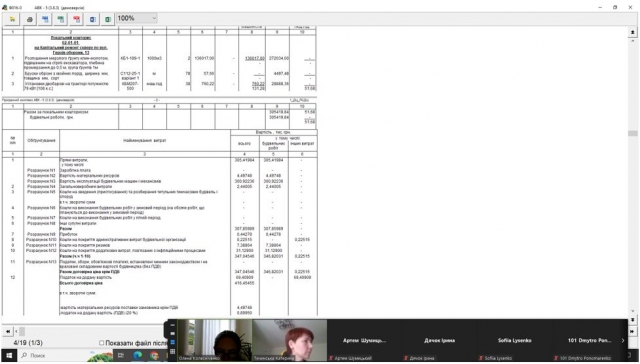The height and width of the screenshot is (364, 640).
Task: Select Дячок Ірина participant tile
Action: tap(439, 340)
